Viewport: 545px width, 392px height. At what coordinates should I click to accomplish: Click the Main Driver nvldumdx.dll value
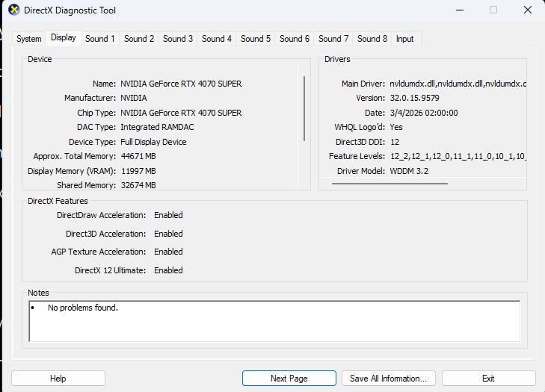coord(458,84)
